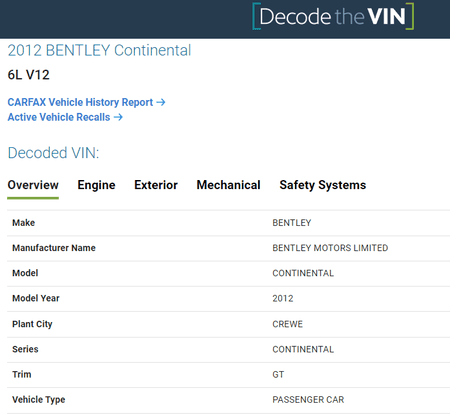Click the Trim value GT

pyautogui.click(x=278, y=374)
